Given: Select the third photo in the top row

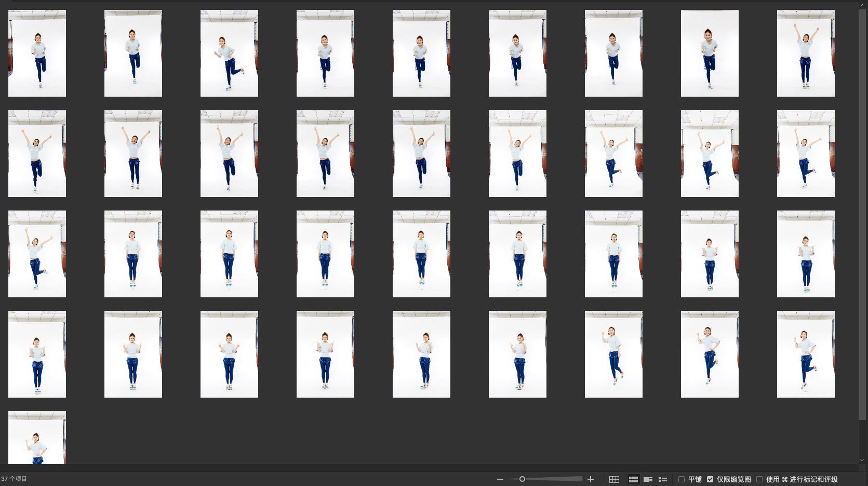Looking at the screenshot, I should (x=229, y=53).
